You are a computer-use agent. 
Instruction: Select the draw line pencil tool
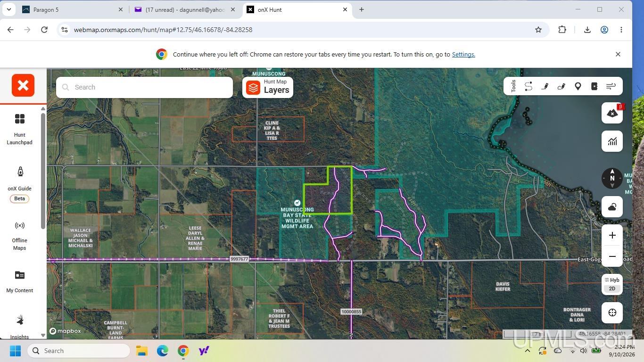tap(545, 86)
